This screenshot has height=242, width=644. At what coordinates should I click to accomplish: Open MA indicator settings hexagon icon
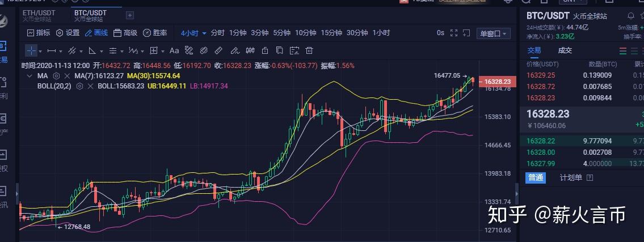pyautogui.click(x=56, y=76)
